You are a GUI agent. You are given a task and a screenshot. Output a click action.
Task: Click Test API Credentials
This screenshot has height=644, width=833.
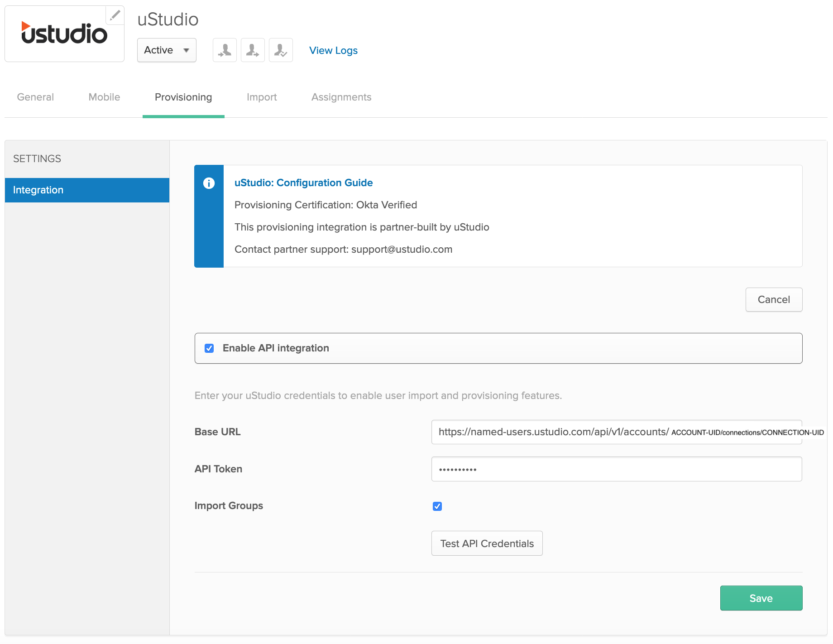tap(487, 543)
